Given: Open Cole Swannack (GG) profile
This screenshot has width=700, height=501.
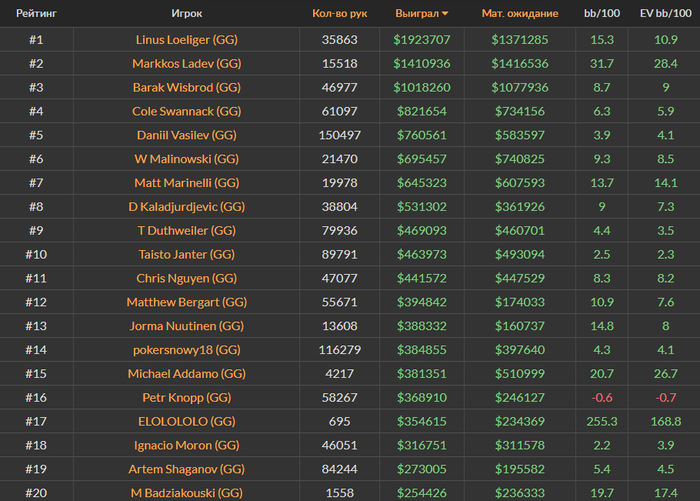Looking at the screenshot, I should coord(187,111).
